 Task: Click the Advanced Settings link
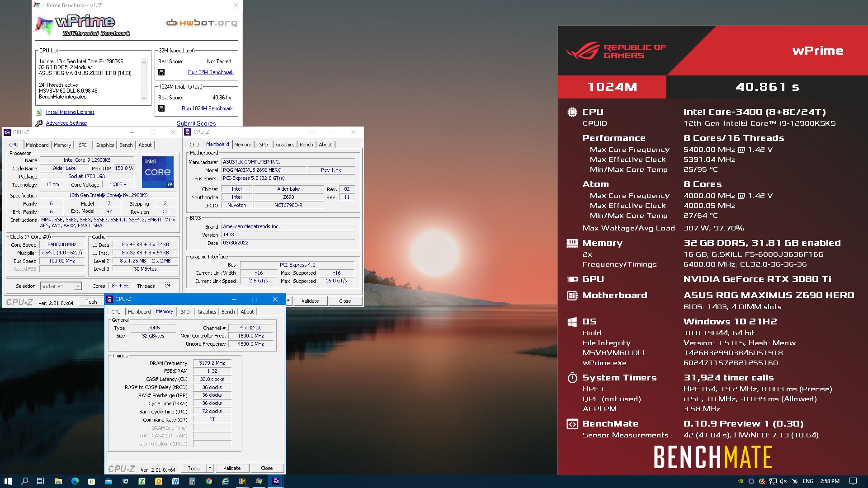(66, 123)
